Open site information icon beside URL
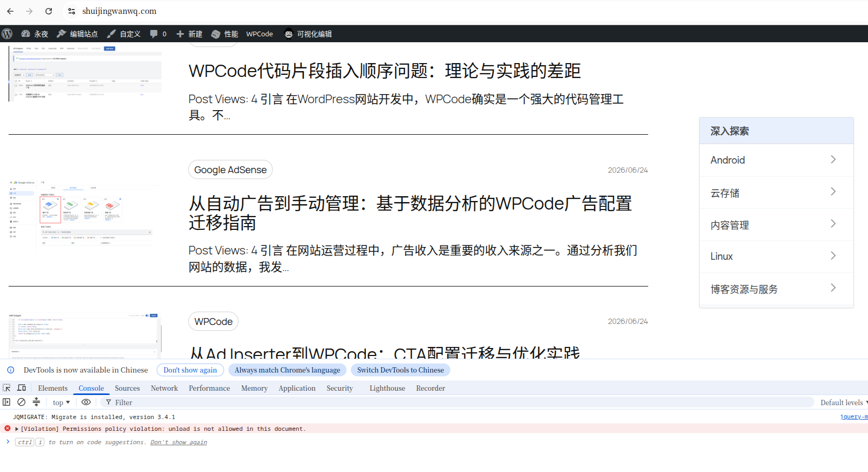Image resolution: width=868 pixels, height=472 pixels. pyautogui.click(x=72, y=11)
